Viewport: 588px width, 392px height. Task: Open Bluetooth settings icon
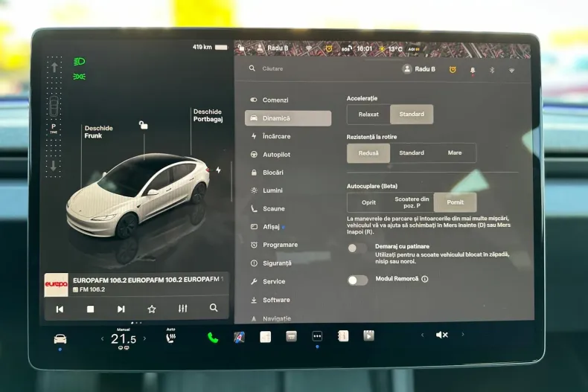[x=492, y=70]
